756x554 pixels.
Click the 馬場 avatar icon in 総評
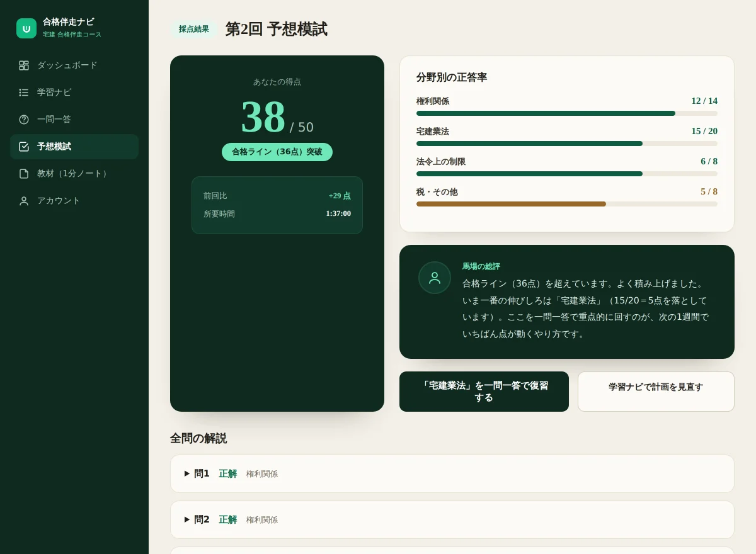[x=435, y=278]
